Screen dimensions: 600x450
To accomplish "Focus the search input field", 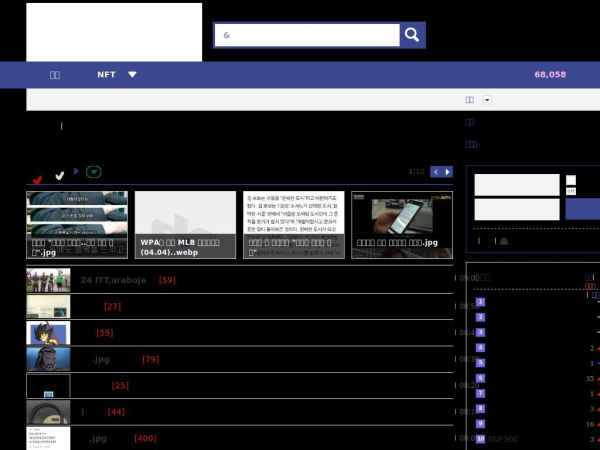I will (x=307, y=35).
